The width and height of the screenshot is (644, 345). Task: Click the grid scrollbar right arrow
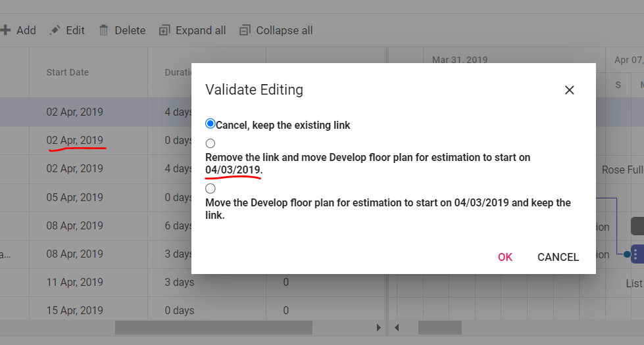click(378, 327)
